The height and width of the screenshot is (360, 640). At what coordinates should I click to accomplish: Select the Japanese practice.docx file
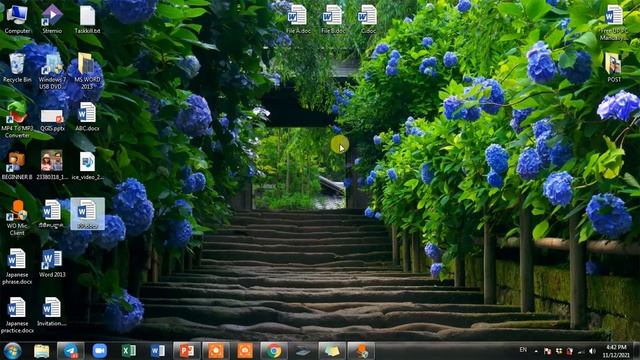[x=17, y=316]
